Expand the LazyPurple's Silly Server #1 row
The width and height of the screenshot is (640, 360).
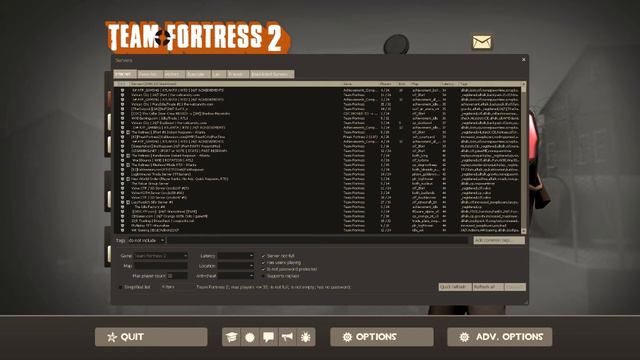(128, 202)
